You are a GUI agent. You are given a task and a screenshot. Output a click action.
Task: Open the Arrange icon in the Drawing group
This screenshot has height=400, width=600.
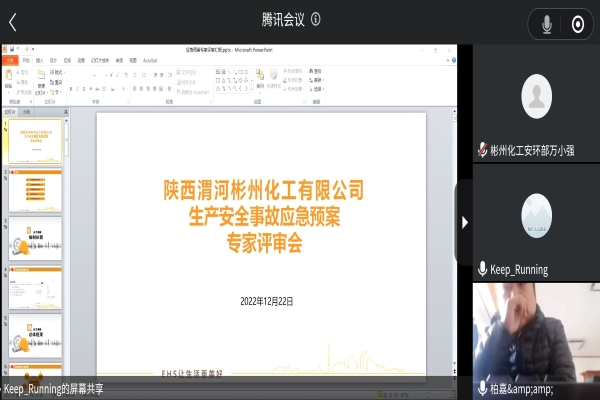259,78
